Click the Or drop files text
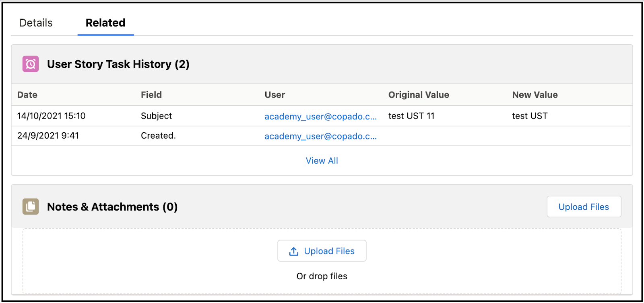This screenshot has width=644, height=303. 322,276
